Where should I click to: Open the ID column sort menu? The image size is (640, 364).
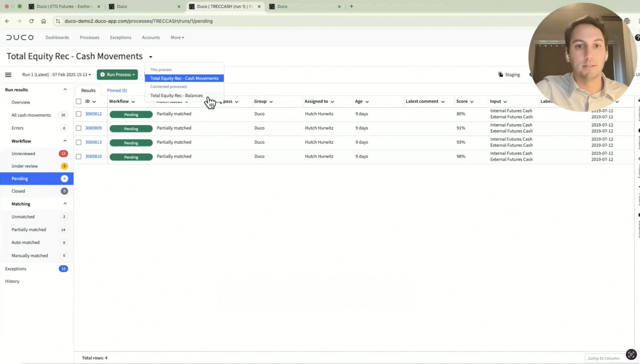coord(94,102)
